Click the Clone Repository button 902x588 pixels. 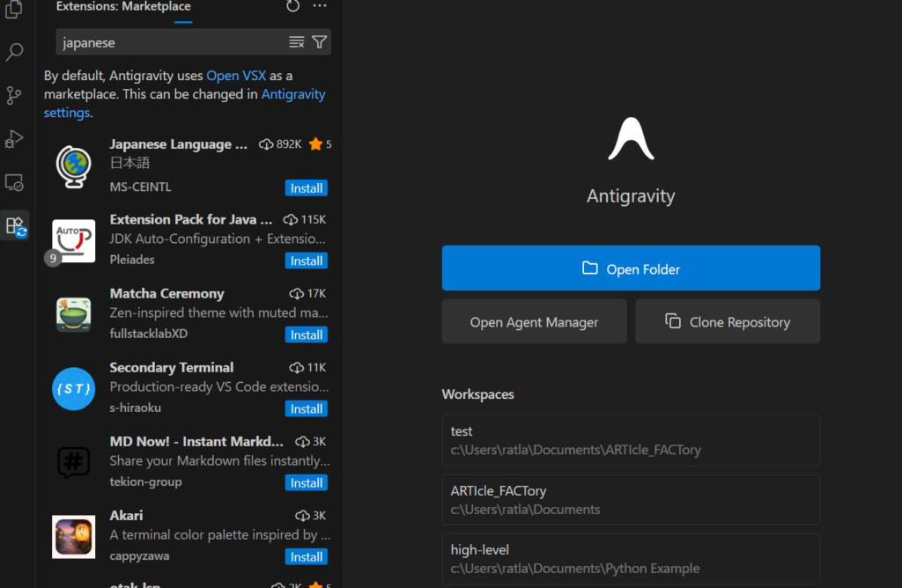point(728,322)
